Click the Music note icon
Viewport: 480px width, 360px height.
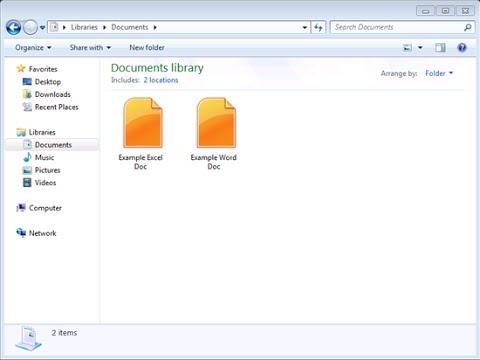pyautogui.click(x=27, y=157)
